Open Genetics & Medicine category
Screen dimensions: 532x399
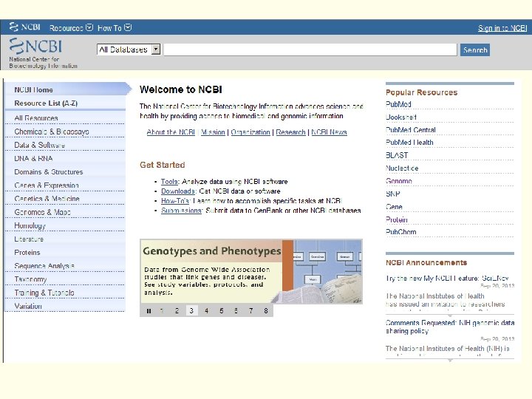click(47, 199)
